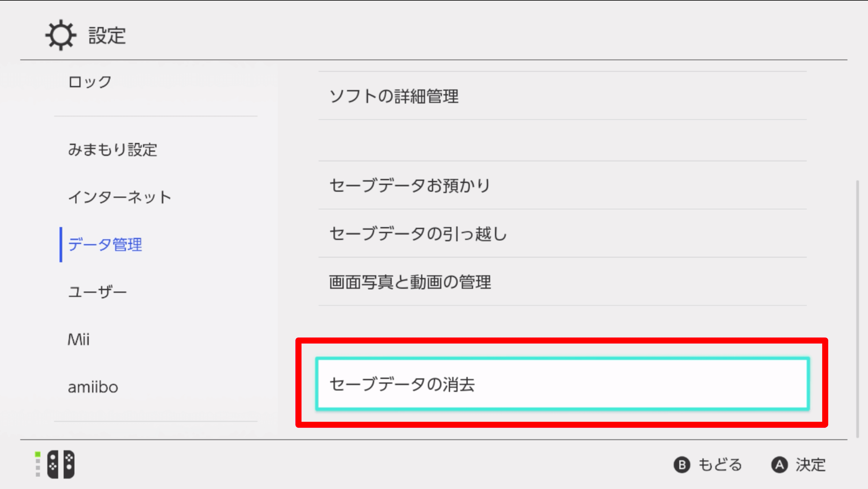Click the settings gear icon
Image resolution: width=868 pixels, height=489 pixels.
pos(61,35)
